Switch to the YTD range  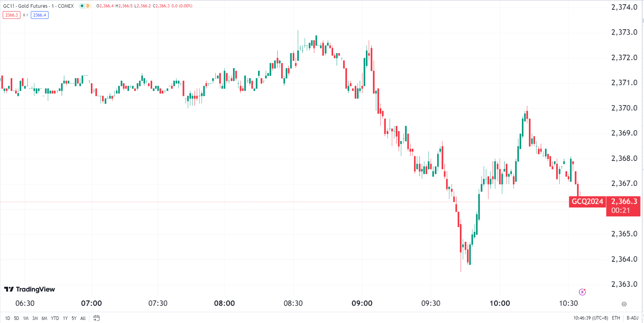pyautogui.click(x=55, y=318)
